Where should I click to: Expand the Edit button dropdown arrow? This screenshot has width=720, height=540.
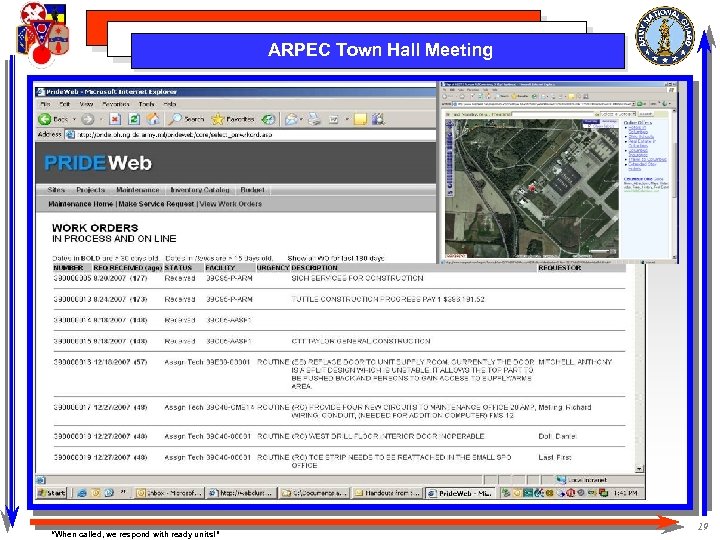347,119
